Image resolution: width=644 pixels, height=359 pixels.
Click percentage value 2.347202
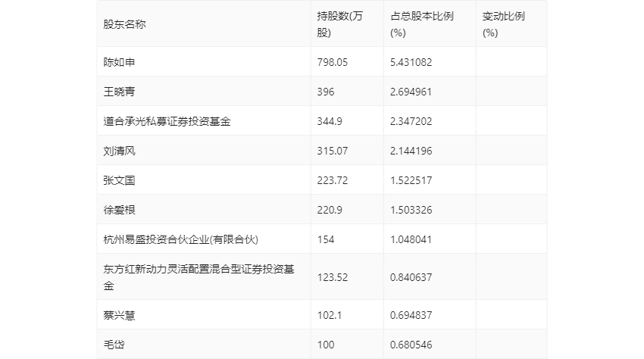[x=411, y=121]
